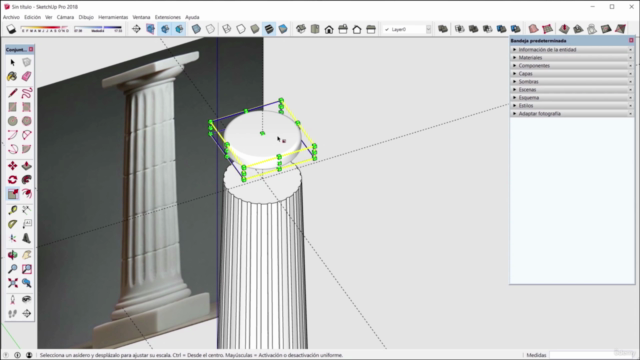Pick the Paint Bucket tool
Image resolution: width=640 pixels, height=360 pixels.
pos(13,76)
